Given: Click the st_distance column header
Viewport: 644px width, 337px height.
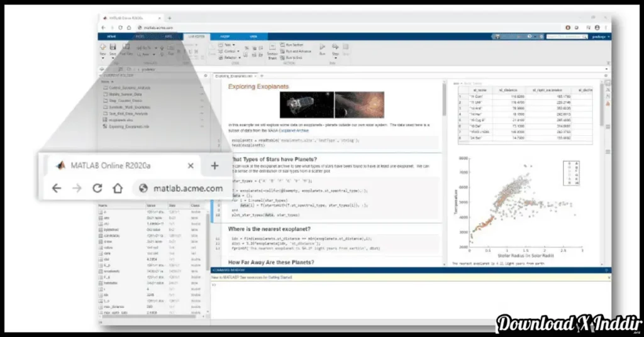Looking at the screenshot, I should (x=508, y=90).
